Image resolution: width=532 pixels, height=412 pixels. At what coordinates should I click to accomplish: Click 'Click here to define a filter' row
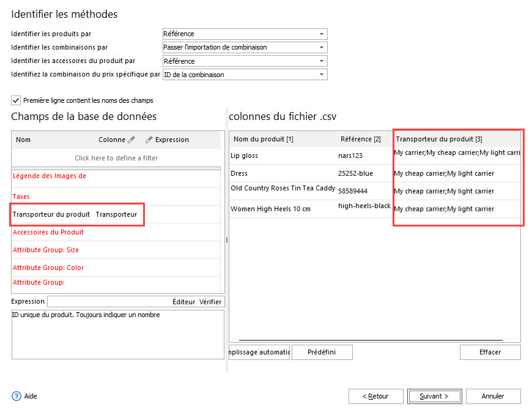tap(116, 158)
